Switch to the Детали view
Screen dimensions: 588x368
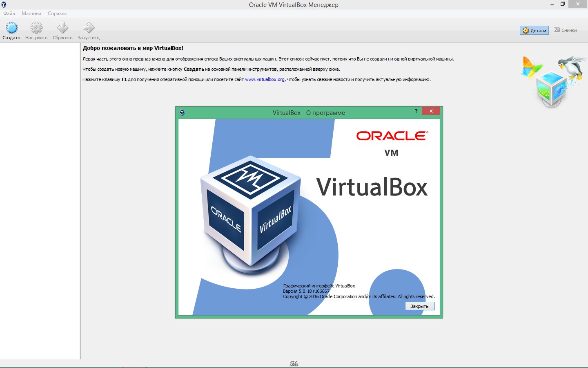coord(534,30)
